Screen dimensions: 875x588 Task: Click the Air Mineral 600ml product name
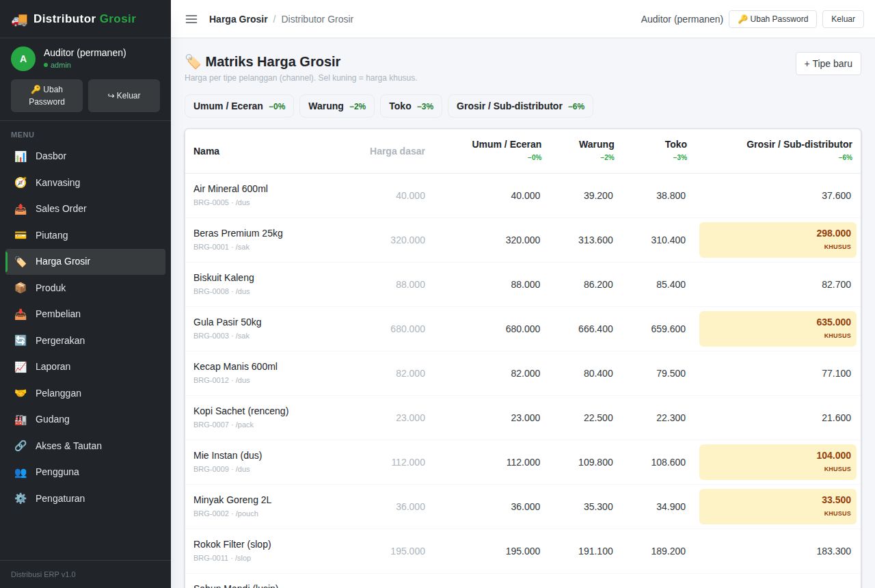click(230, 189)
